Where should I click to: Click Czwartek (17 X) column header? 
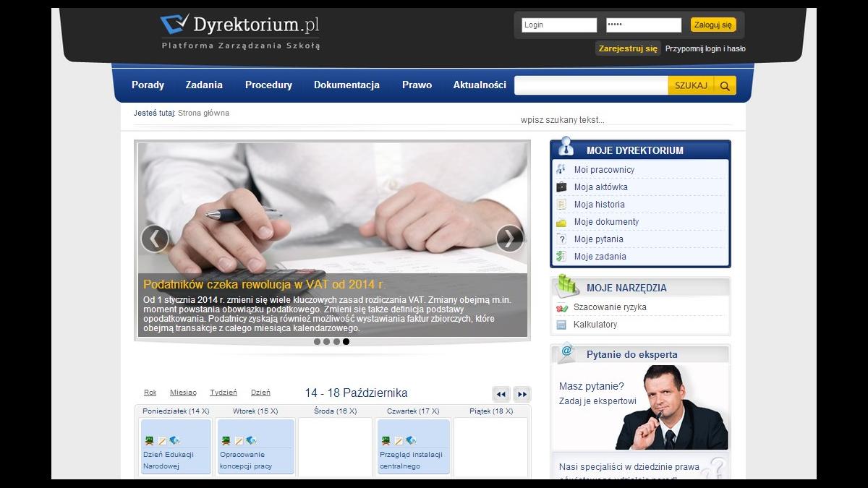(x=413, y=411)
